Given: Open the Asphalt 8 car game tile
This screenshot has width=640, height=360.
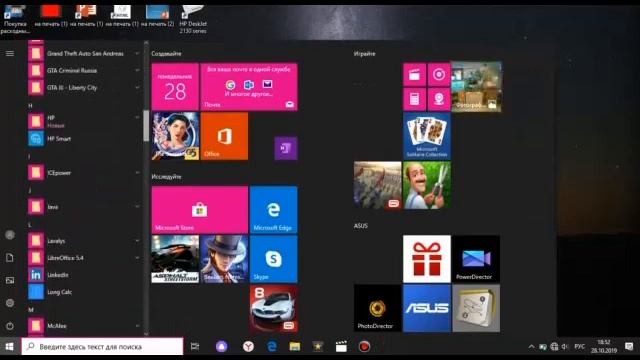Looking at the screenshot, I should point(273,308).
